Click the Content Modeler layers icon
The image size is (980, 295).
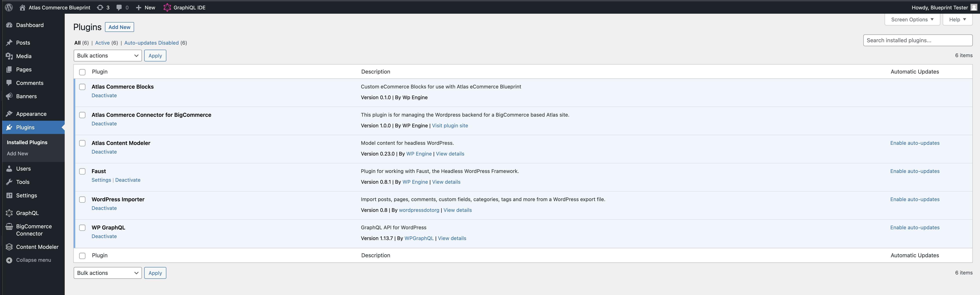(9, 247)
